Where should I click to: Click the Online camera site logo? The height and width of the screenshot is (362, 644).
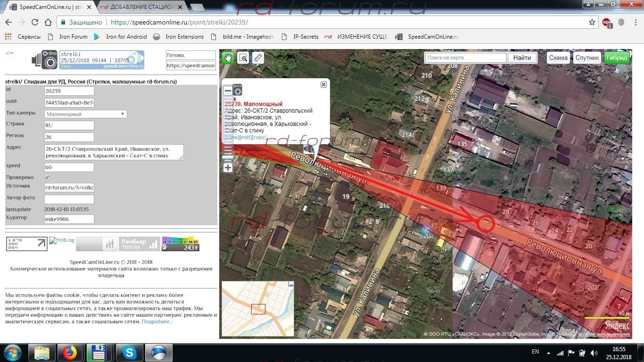coord(44,60)
